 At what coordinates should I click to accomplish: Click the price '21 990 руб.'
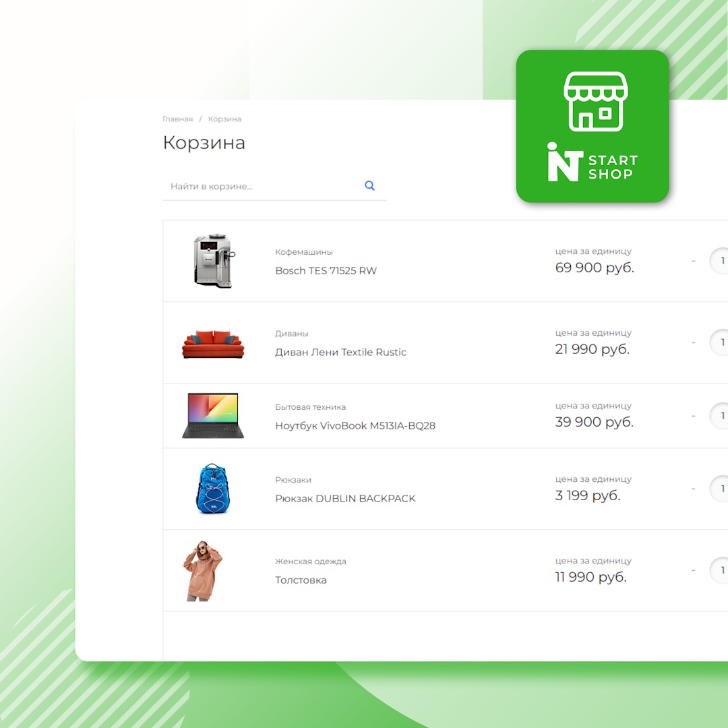pos(593,349)
